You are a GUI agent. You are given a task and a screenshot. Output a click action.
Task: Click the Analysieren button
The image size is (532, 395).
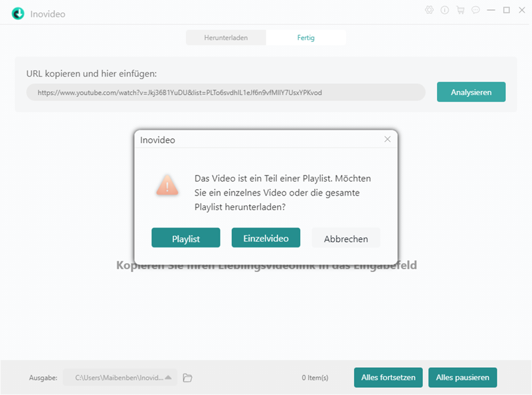click(471, 92)
